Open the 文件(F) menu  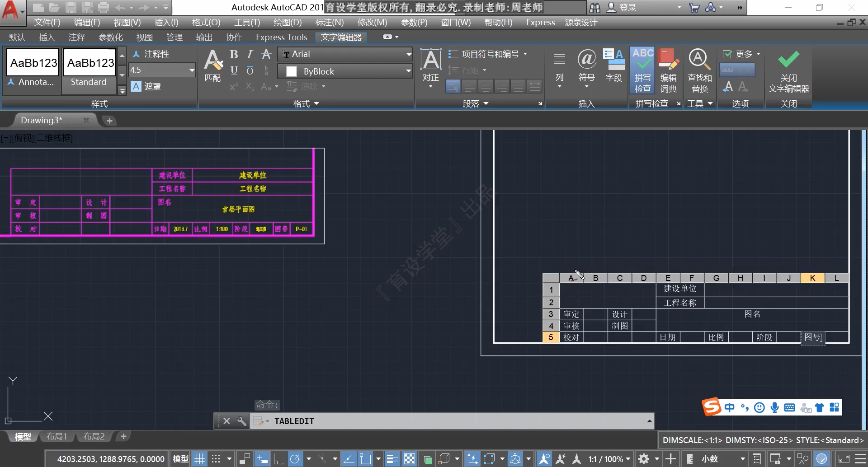click(47, 22)
